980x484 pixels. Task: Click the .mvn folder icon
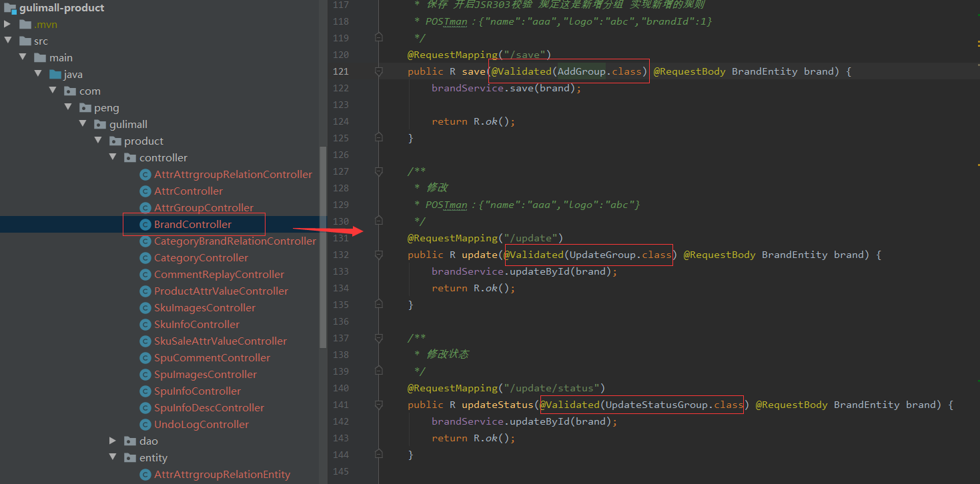(25, 25)
